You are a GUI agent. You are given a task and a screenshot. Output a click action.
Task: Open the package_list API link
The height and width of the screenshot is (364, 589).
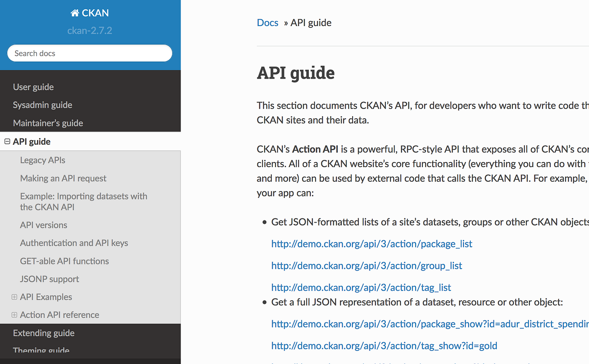click(371, 244)
